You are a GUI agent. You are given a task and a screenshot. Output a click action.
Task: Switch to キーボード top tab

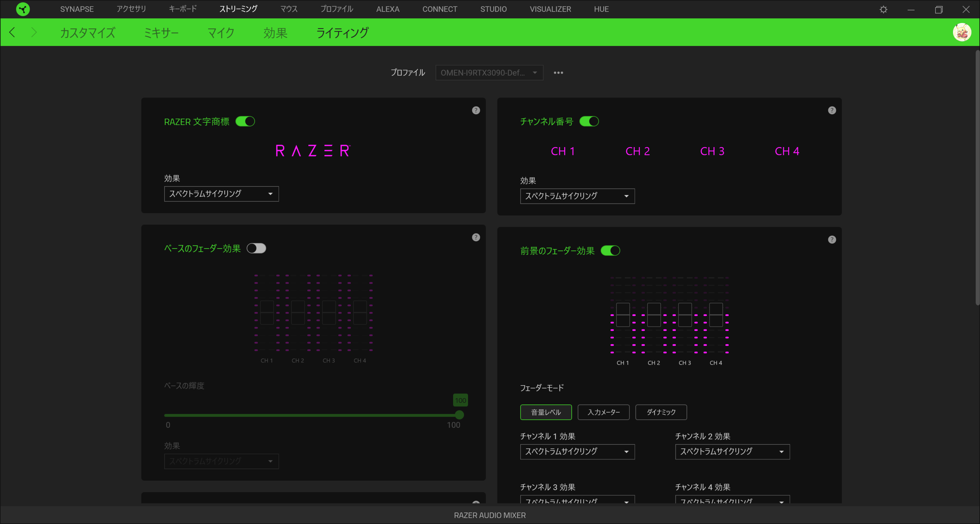pyautogui.click(x=183, y=9)
